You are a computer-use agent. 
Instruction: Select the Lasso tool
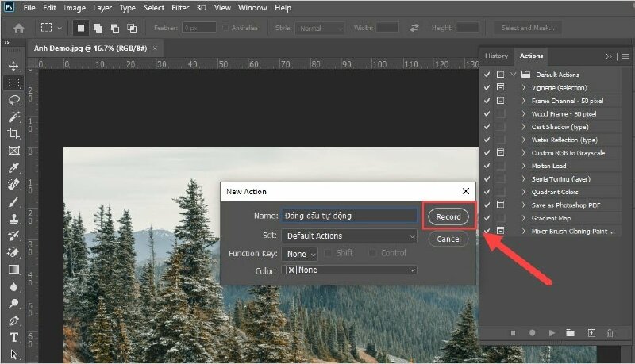coord(13,100)
